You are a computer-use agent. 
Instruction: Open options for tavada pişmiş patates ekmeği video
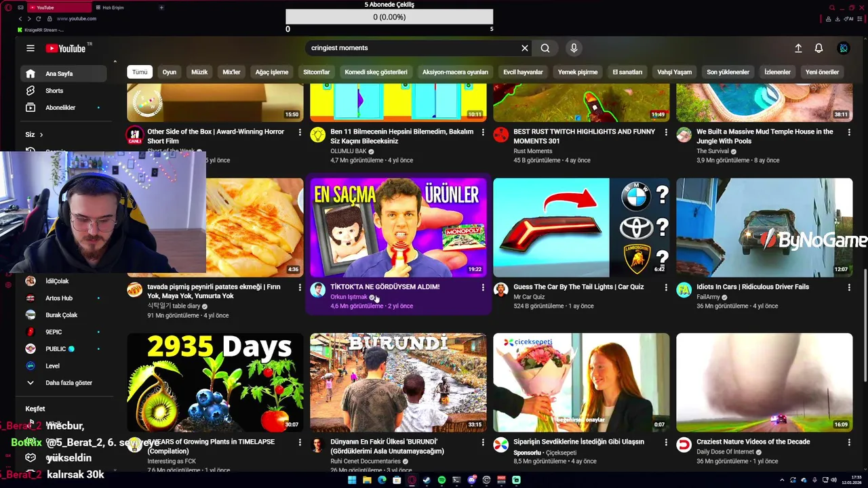300,288
